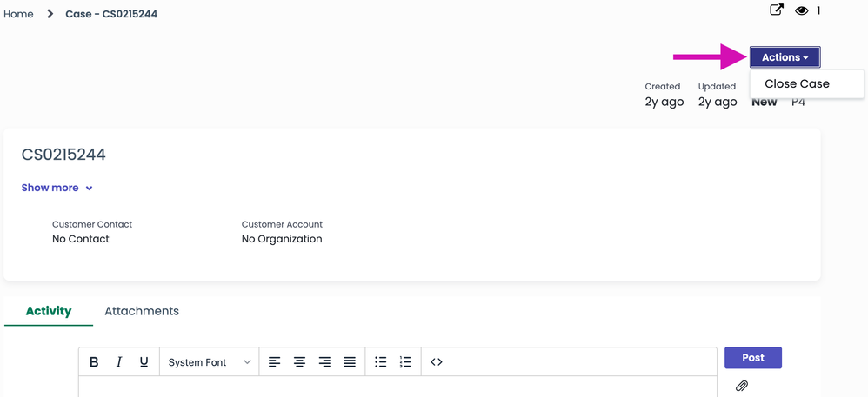Select the Activity tab
The width and height of the screenshot is (868, 397).
[49, 311]
